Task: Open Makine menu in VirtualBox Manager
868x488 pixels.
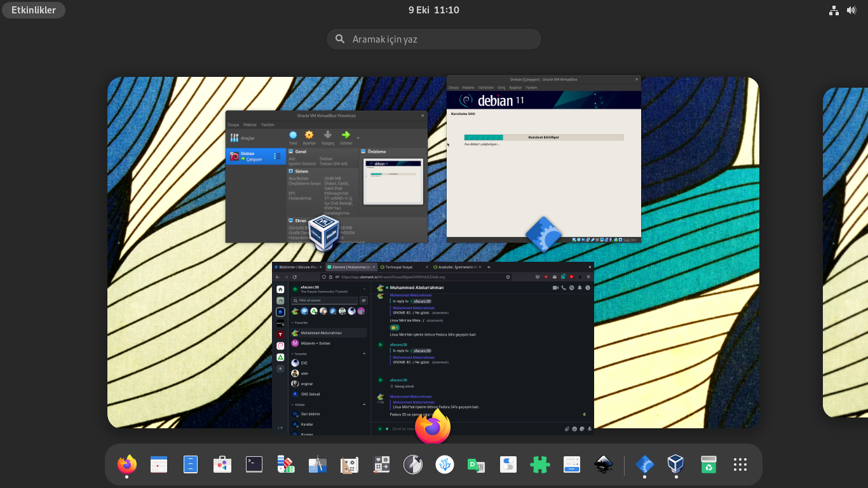Action: [250, 125]
